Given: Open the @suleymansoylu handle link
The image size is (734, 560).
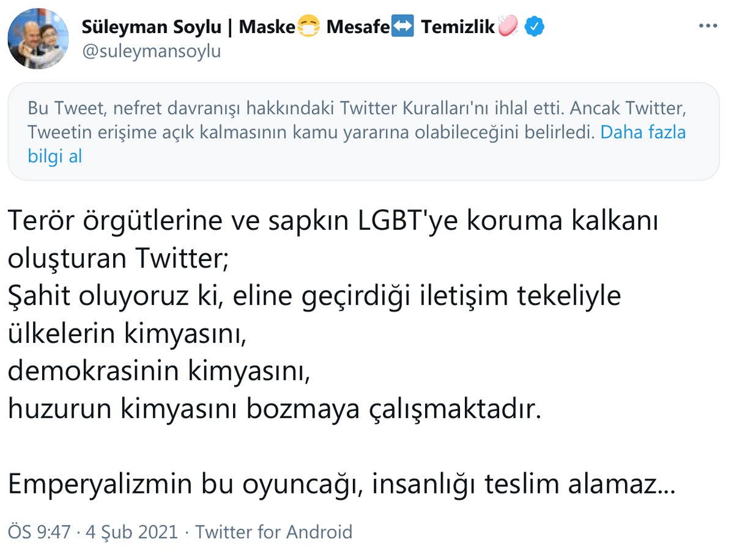Looking at the screenshot, I should coord(151,51).
